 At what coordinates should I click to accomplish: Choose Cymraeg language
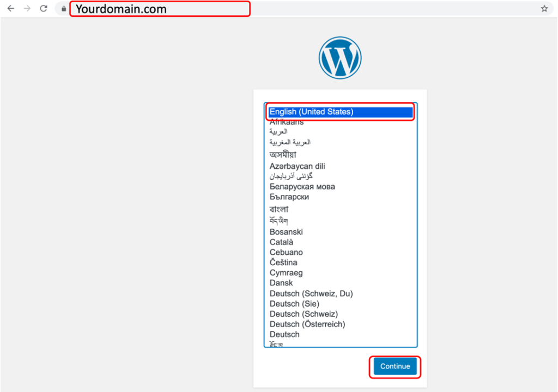[x=341, y=273]
